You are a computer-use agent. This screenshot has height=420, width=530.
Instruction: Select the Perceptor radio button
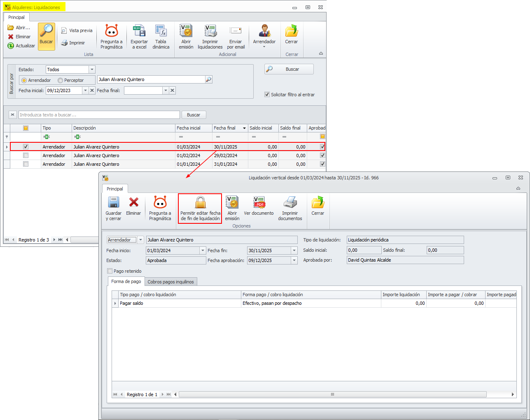click(x=60, y=80)
